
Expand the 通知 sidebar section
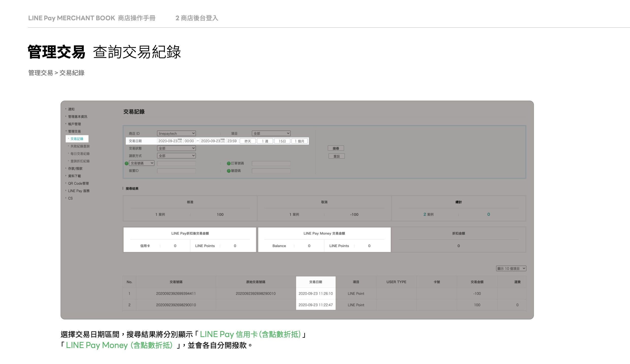(x=71, y=109)
